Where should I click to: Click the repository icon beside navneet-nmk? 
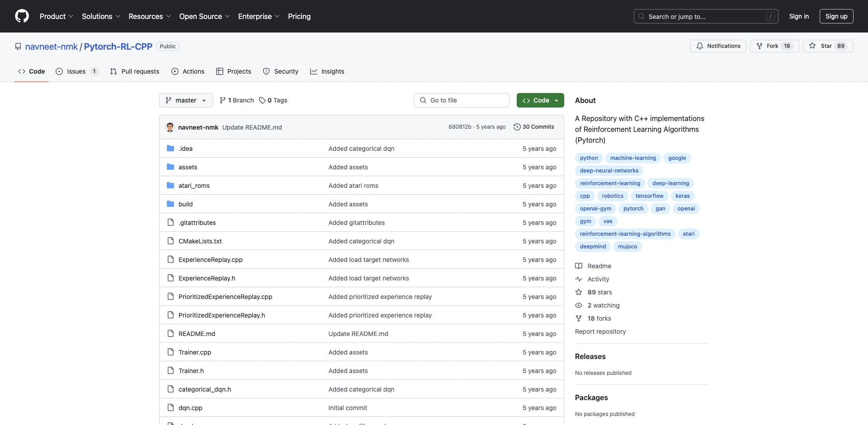click(x=18, y=47)
